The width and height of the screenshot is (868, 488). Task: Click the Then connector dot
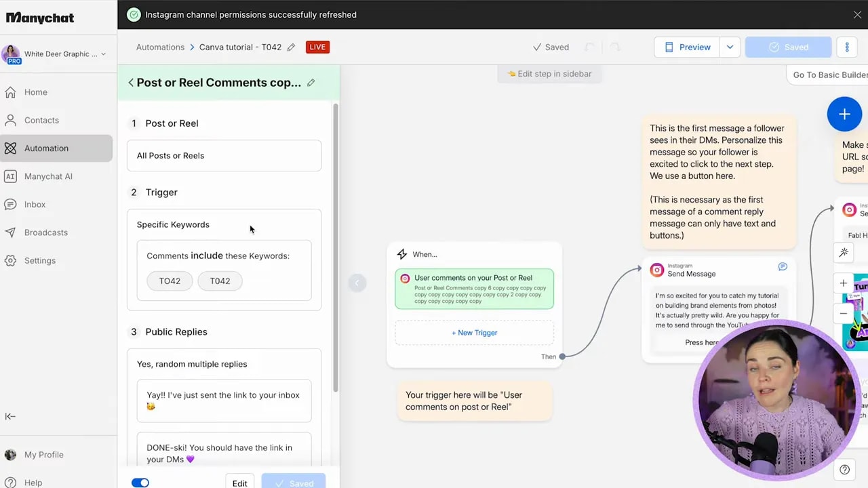tap(562, 357)
